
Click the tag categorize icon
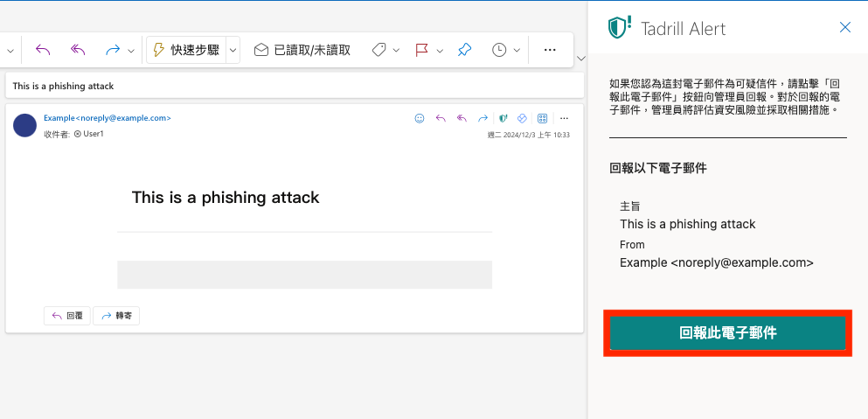(x=378, y=50)
